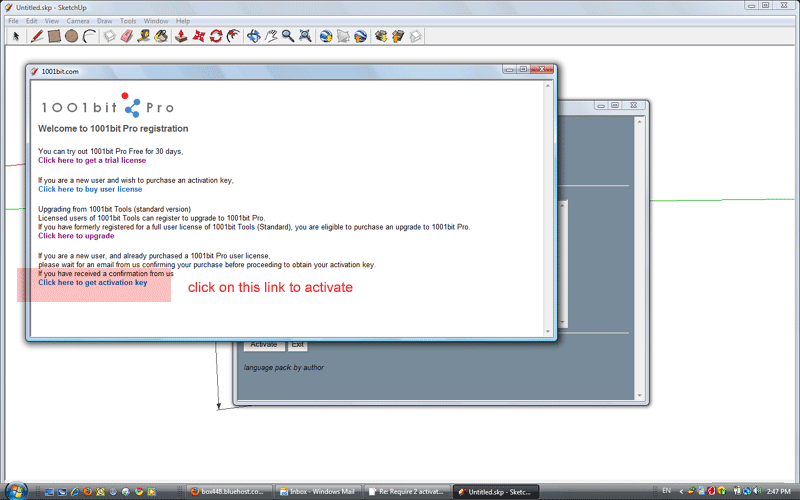Click the 'Click here to upgrade' link
The image size is (800, 500).
(76, 236)
